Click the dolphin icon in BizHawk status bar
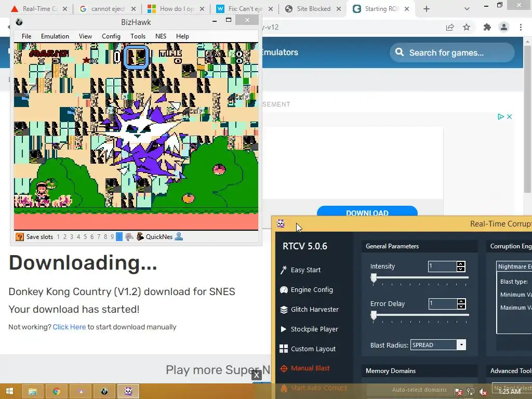This screenshot has height=399, width=532. point(129,237)
